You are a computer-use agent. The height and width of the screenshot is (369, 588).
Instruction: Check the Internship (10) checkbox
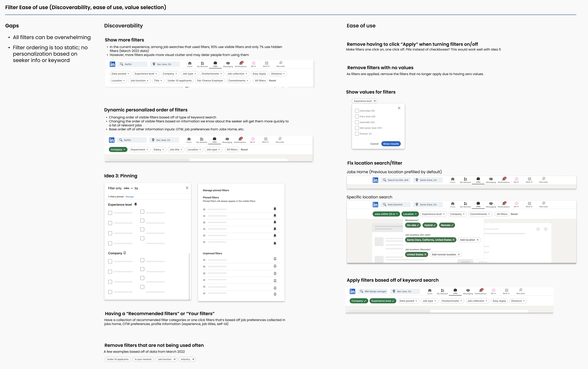(357, 111)
